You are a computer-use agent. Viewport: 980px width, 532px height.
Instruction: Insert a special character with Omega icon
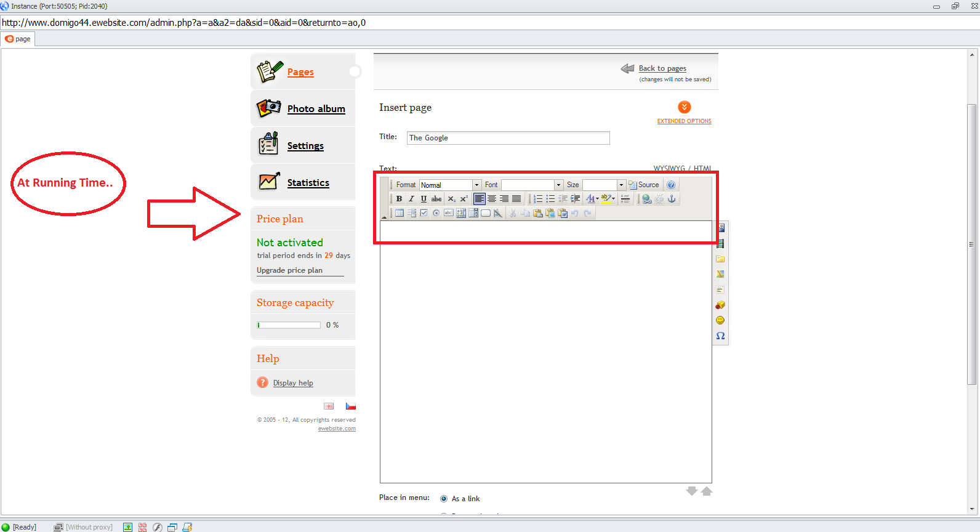[x=720, y=336]
